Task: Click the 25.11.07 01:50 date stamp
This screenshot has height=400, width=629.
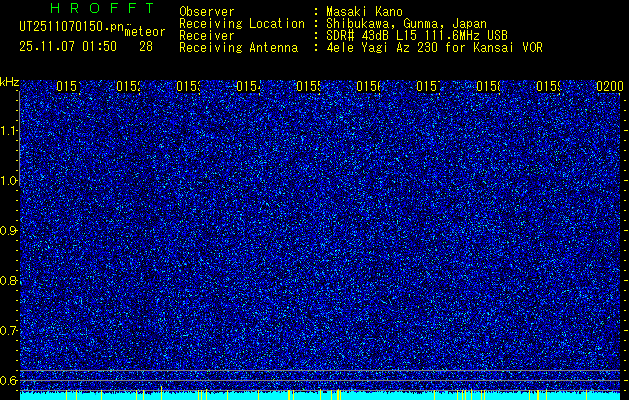Action: point(68,47)
